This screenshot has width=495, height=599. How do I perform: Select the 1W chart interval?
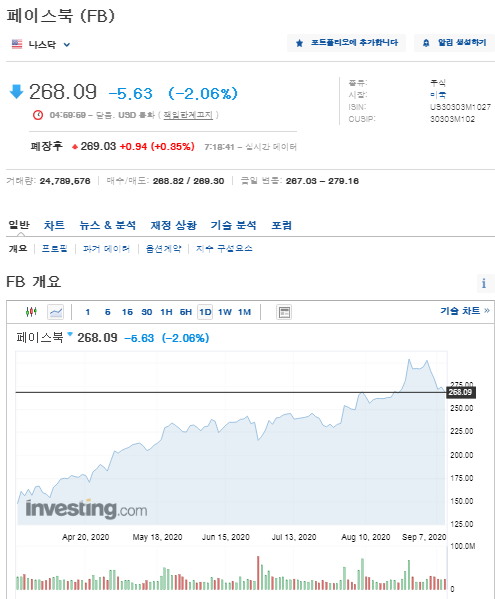point(225,312)
